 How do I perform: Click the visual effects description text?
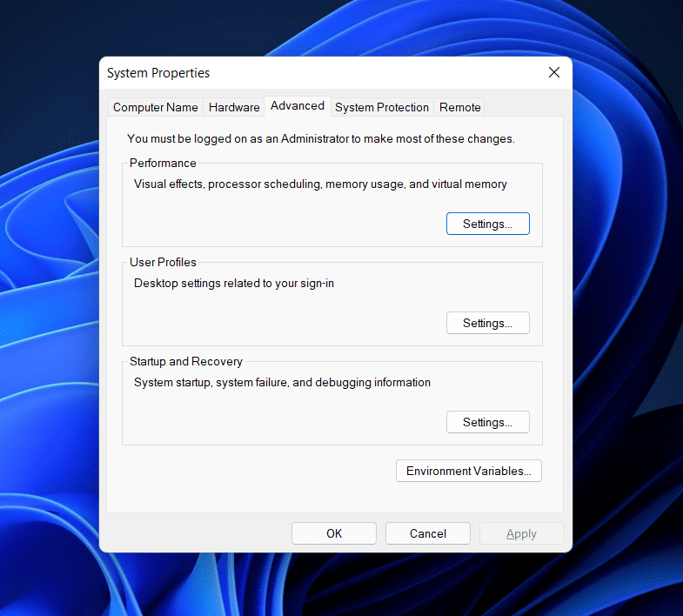tap(320, 184)
